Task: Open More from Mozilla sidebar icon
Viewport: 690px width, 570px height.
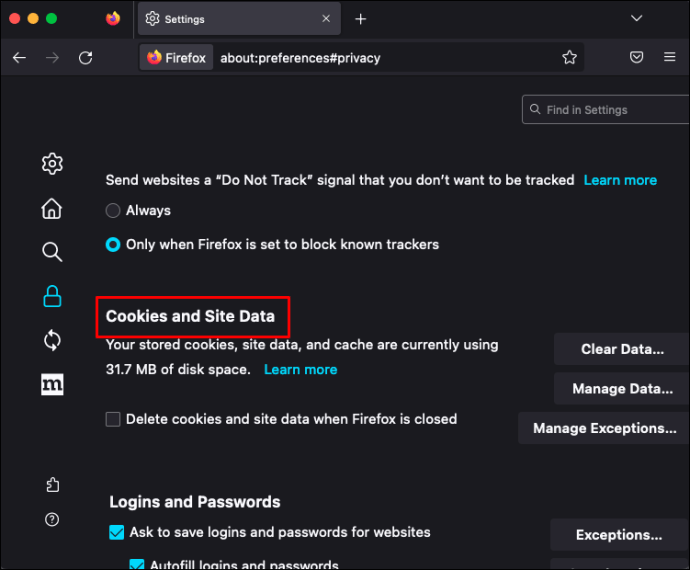Action: pyautogui.click(x=52, y=384)
